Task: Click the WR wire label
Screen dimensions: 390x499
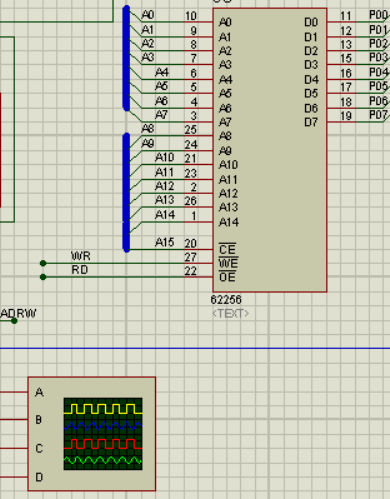Action: pos(81,256)
